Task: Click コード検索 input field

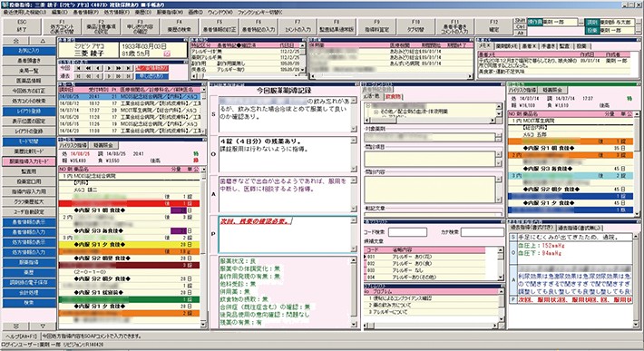Action: click(407, 232)
